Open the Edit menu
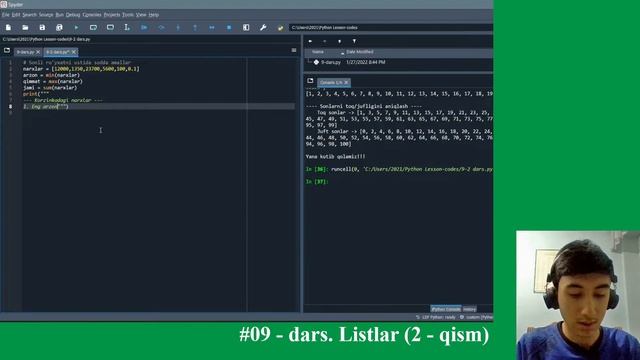 point(16,15)
